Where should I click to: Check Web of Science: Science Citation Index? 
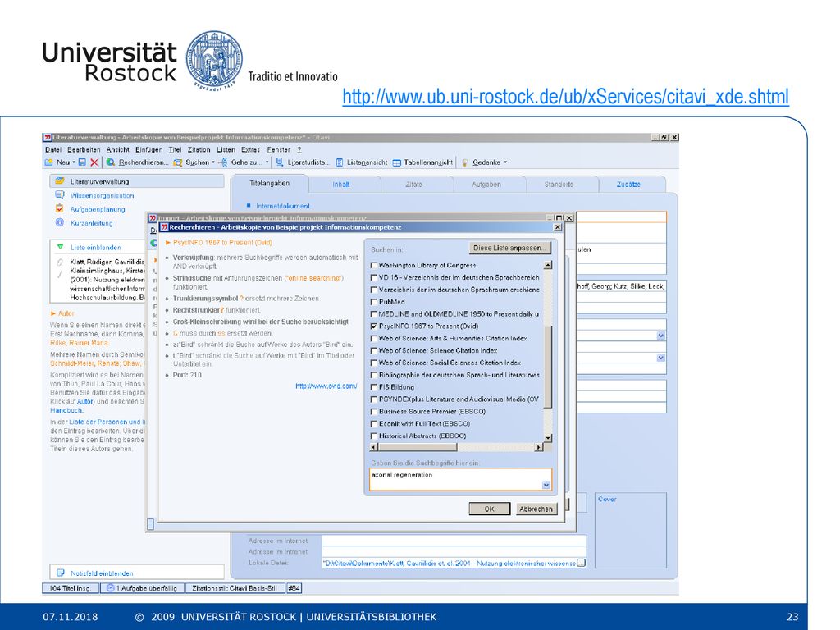[x=374, y=350]
